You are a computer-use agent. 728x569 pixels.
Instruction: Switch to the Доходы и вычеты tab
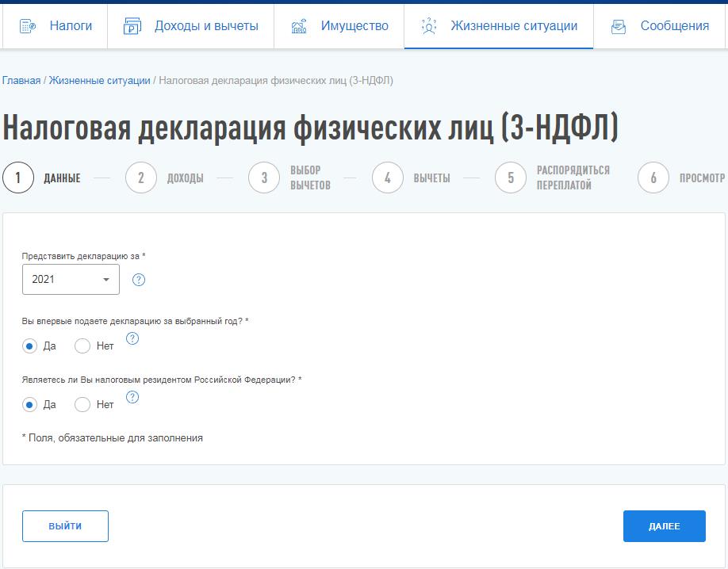point(206,26)
